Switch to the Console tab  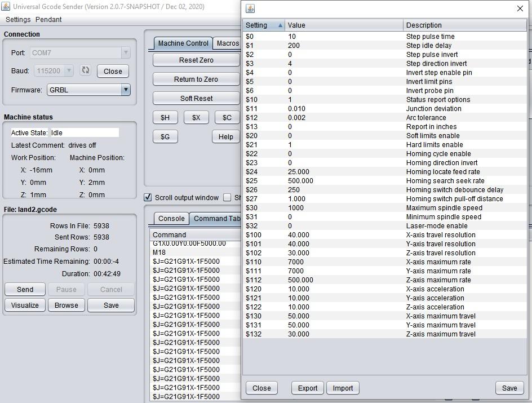(x=171, y=219)
